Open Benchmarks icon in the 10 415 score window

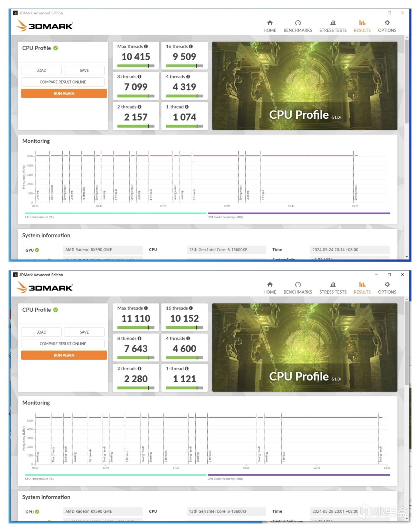pos(298,23)
